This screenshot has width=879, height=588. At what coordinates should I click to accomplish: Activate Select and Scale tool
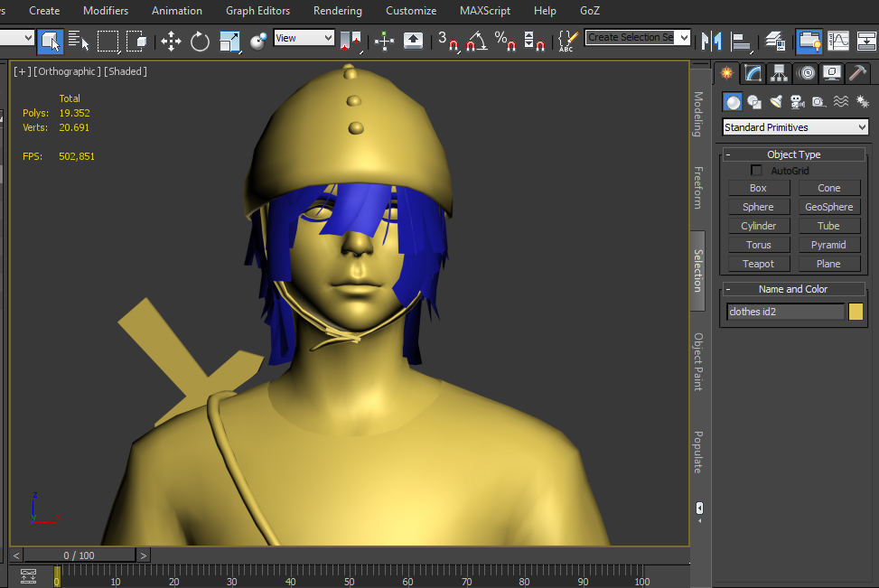pos(229,42)
